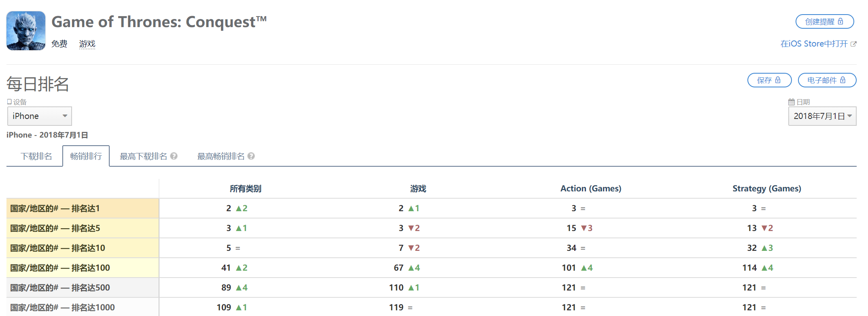Click the lock icon on 保存 button
This screenshot has height=316, width=868.
(778, 80)
